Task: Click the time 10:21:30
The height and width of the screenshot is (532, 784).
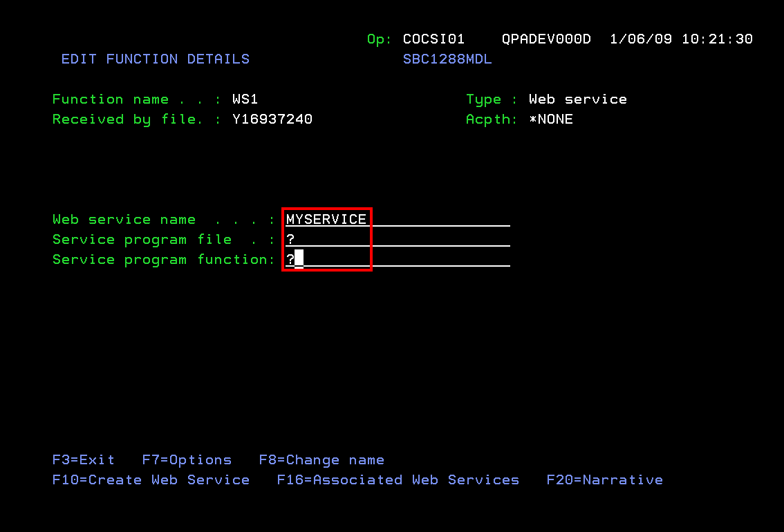Action: pyautogui.click(x=718, y=39)
